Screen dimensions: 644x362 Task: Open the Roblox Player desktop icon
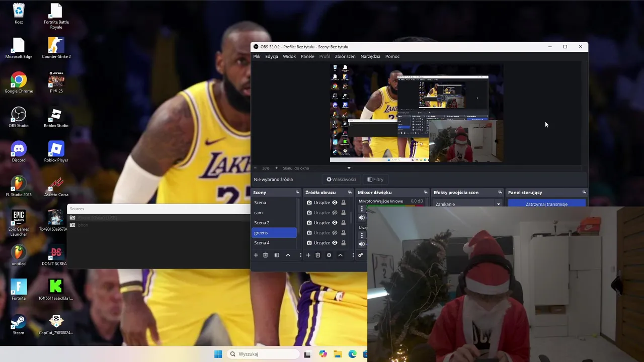56,152
